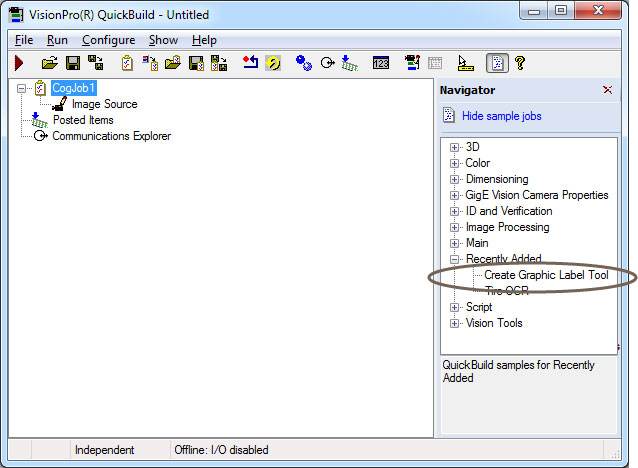
Task: Click the yellow circular arrow toolbar icon
Action: (x=271, y=63)
